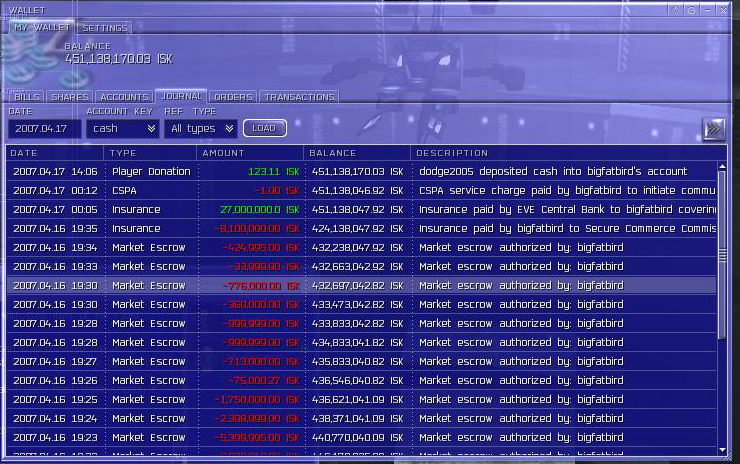This screenshot has height=464, width=740.
Task: Click 'Insurance paid by EVE Central Bank' description
Action: [567, 210]
